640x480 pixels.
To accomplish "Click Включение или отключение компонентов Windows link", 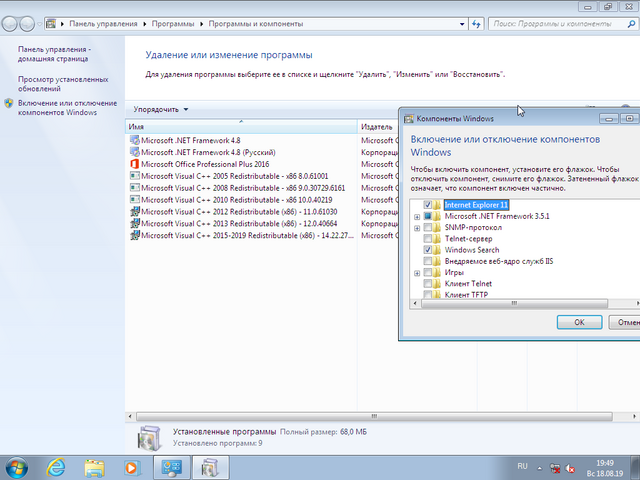I will [67, 108].
